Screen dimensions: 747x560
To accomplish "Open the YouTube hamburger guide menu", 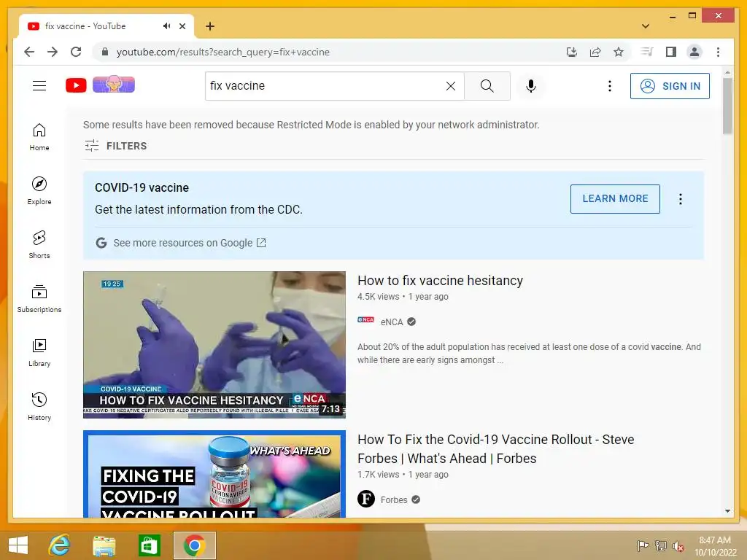I will coord(39,86).
